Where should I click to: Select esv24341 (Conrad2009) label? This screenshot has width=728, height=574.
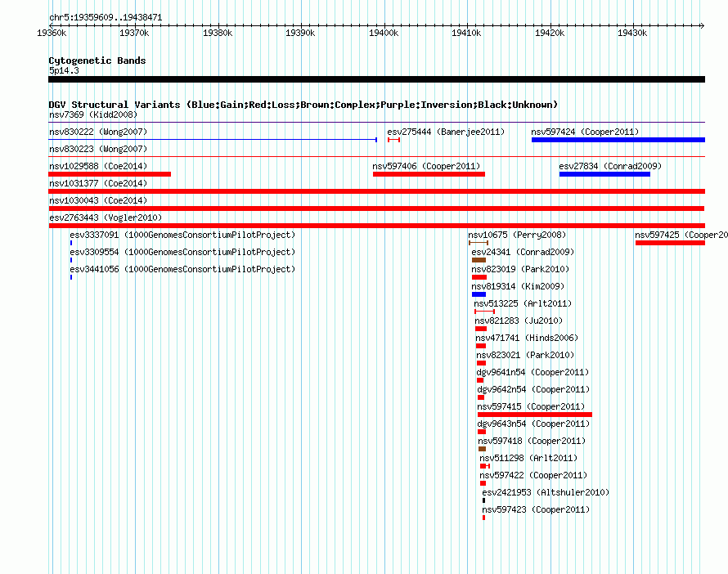[x=523, y=252]
